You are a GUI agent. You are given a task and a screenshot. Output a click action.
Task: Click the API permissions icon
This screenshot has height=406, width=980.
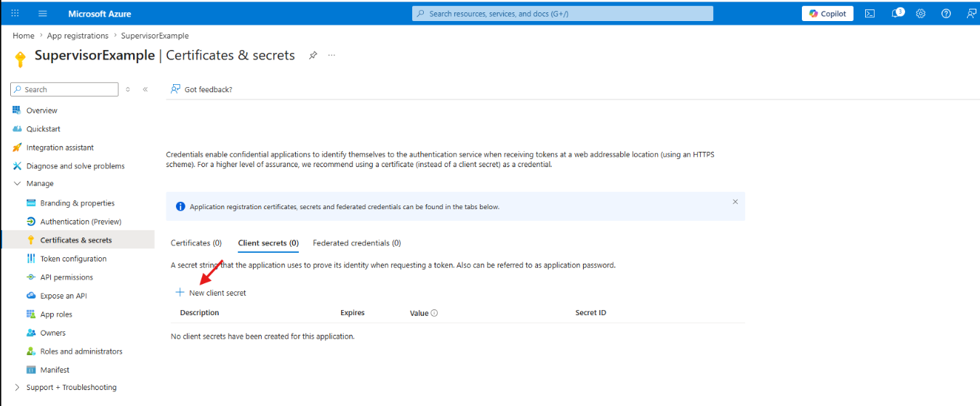pyautogui.click(x=31, y=277)
